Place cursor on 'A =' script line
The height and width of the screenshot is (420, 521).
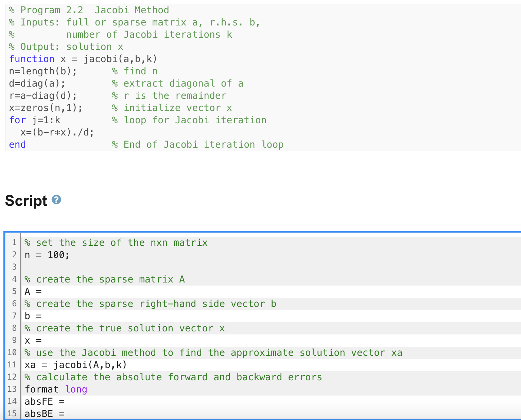point(33,292)
